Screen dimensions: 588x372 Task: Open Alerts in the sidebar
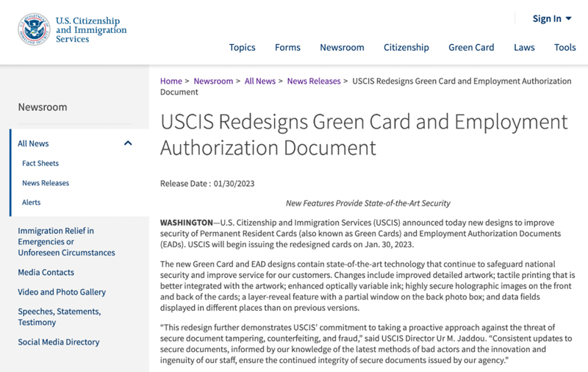pos(32,202)
